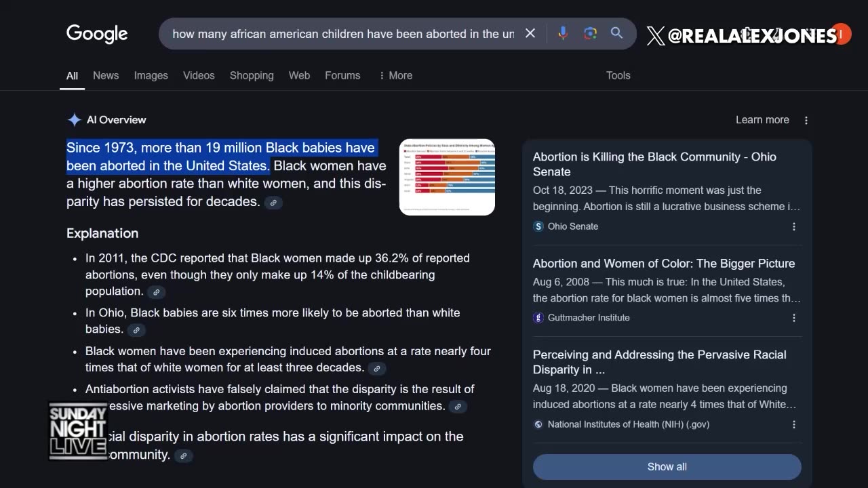This screenshot has width=868, height=488.
Task: Open three-dot menu for Ohio Senate result
Action: (x=794, y=226)
